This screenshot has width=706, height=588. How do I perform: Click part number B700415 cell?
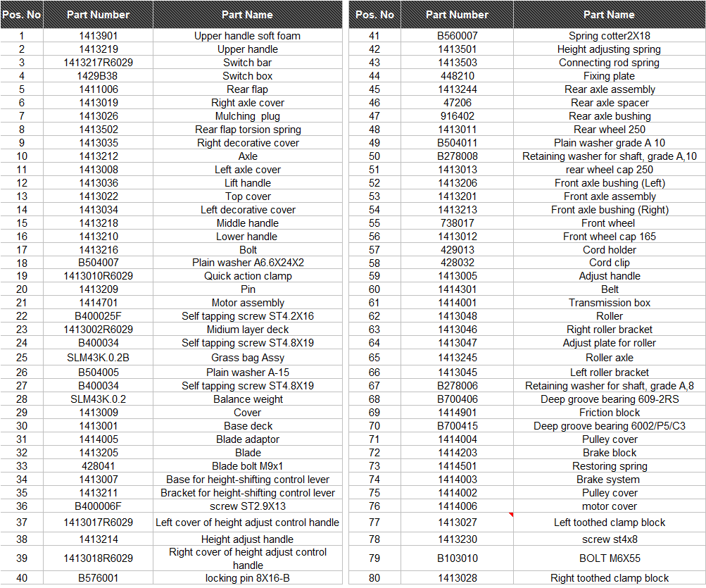coord(457,426)
